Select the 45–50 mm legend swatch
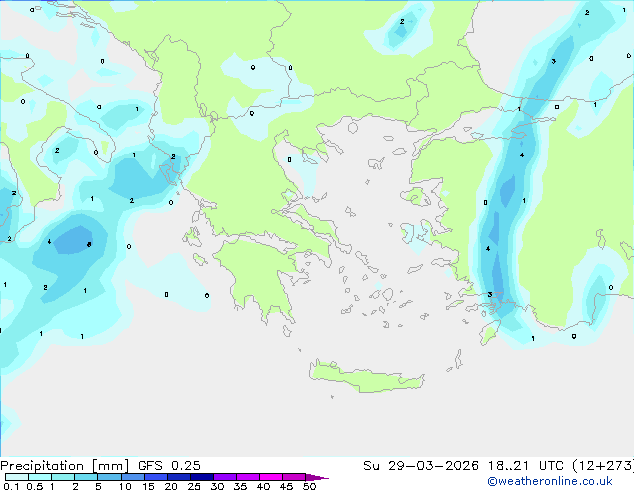Image resolution: width=634 pixels, height=490 pixels. click(x=294, y=477)
